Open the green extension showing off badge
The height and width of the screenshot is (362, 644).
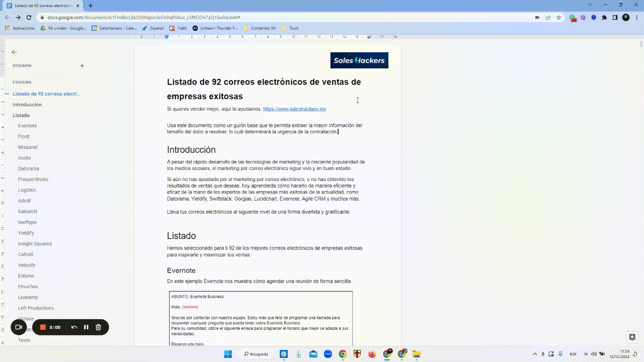pos(573,17)
